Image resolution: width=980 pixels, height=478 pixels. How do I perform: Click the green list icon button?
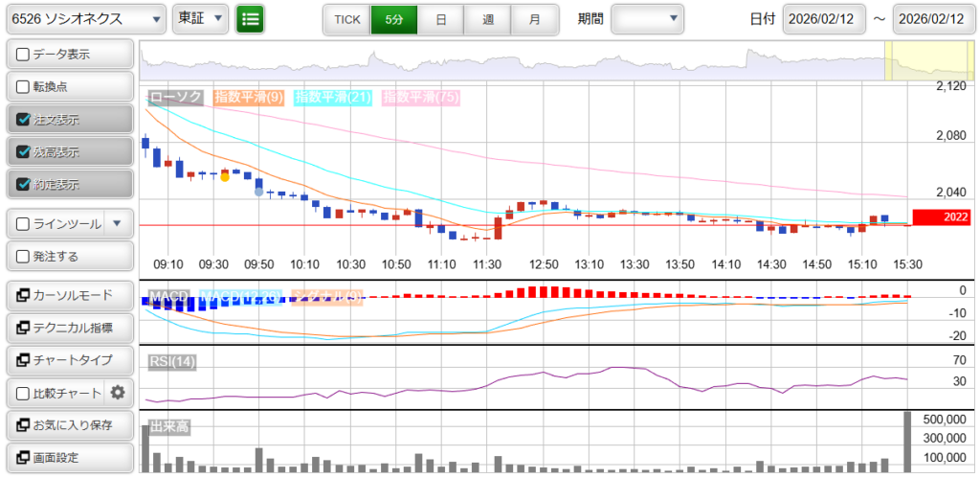[x=250, y=19]
